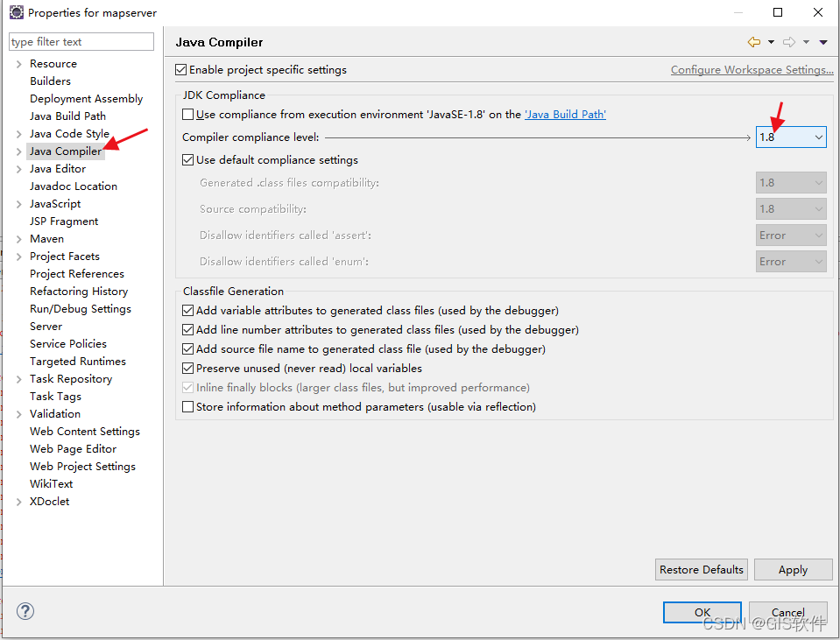Select Java Build Path page
Image resolution: width=840 pixels, height=640 pixels.
[x=67, y=116]
